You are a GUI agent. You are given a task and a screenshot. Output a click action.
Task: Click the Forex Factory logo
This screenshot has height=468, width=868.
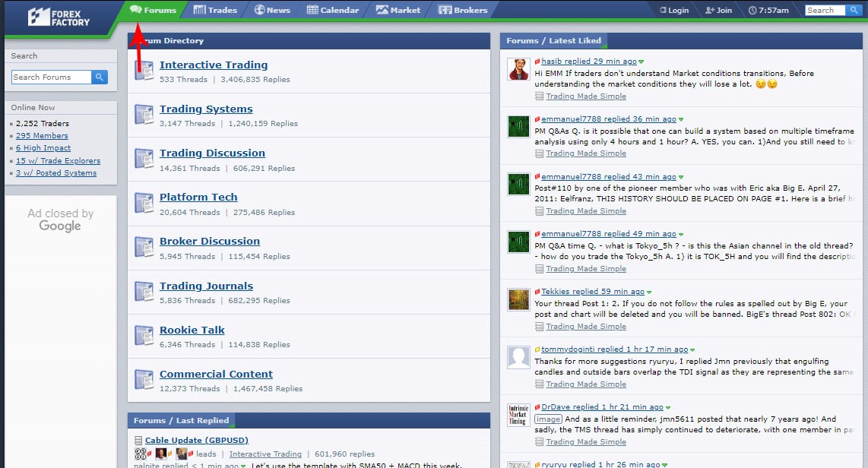(59, 17)
